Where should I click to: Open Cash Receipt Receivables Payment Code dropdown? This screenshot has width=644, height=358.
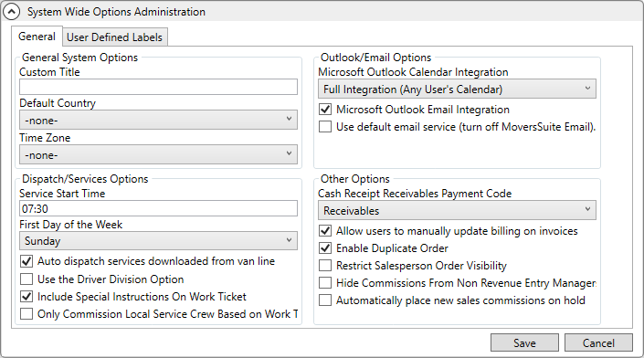point(457,210)
